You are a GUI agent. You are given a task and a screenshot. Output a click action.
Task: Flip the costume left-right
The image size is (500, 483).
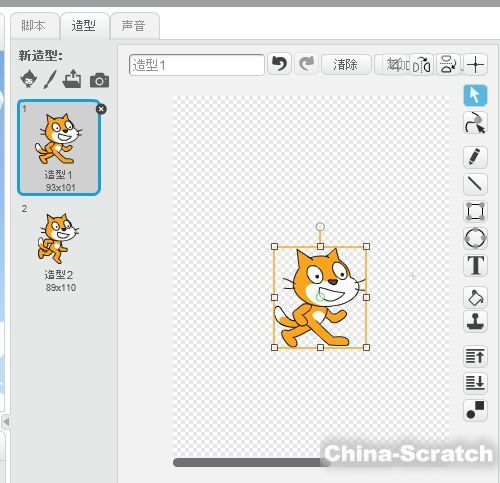(x=422, y=64)
